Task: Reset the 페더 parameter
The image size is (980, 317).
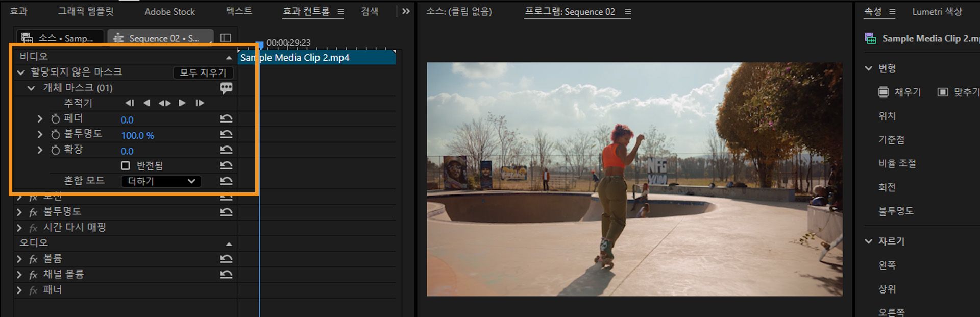Action: point(226,118)
